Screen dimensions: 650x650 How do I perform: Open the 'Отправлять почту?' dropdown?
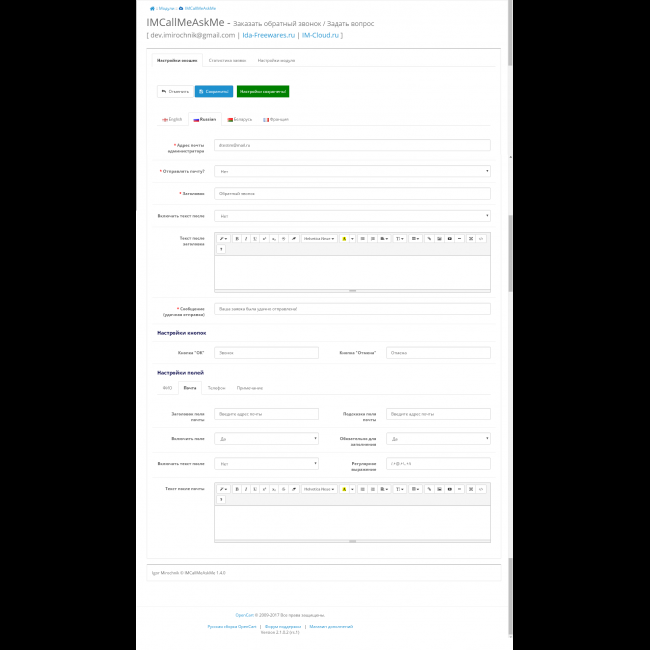[352, 171]
